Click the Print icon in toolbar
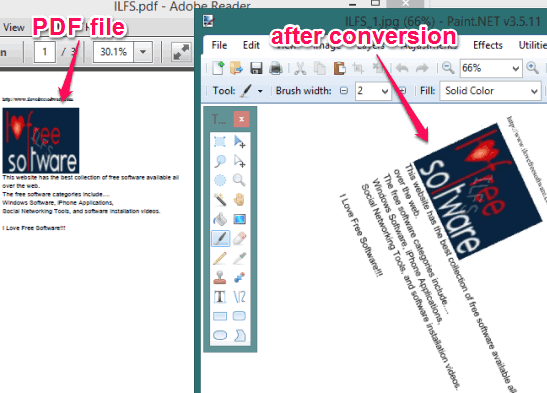Screen dimensions: 547x393 [276, 68]
